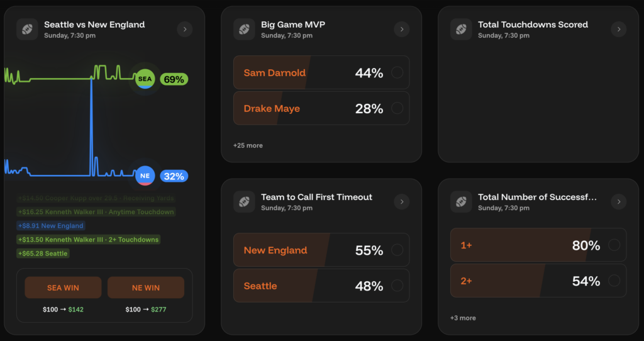The height and width of the screenshot is (341, 644).
Task: Select the Drake Maye radio circle
Action: pyautogui.click(x=397, y=108)
